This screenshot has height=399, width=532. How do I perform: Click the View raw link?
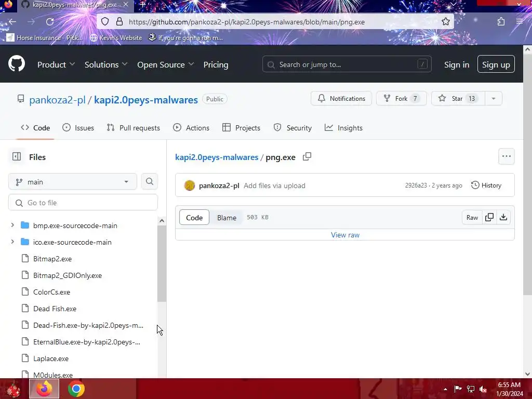(345, 235)
